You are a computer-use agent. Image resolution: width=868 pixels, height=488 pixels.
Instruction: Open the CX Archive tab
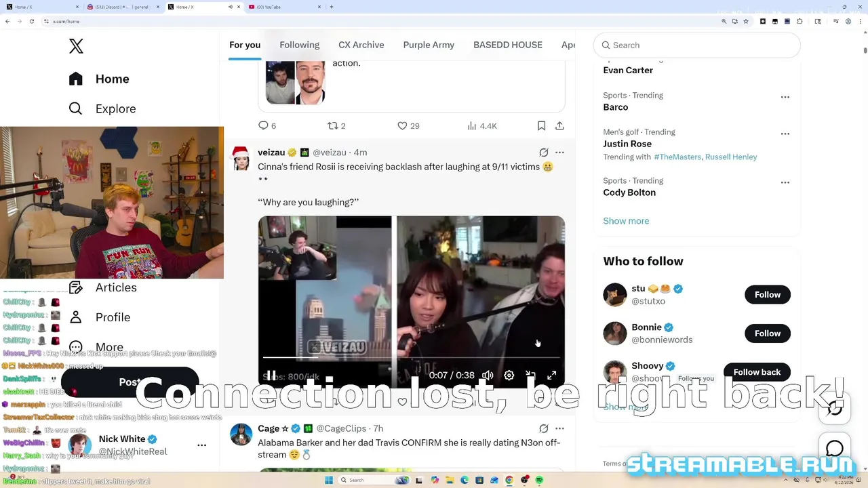click(361, 45)
